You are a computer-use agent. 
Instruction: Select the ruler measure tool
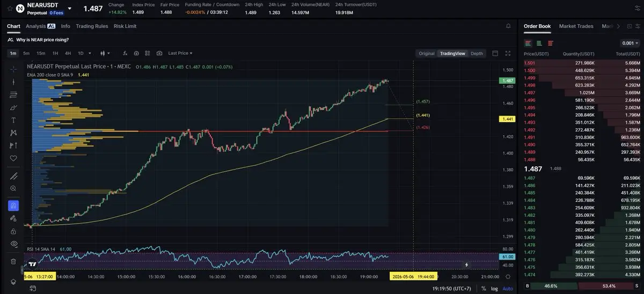pos(13,176)
